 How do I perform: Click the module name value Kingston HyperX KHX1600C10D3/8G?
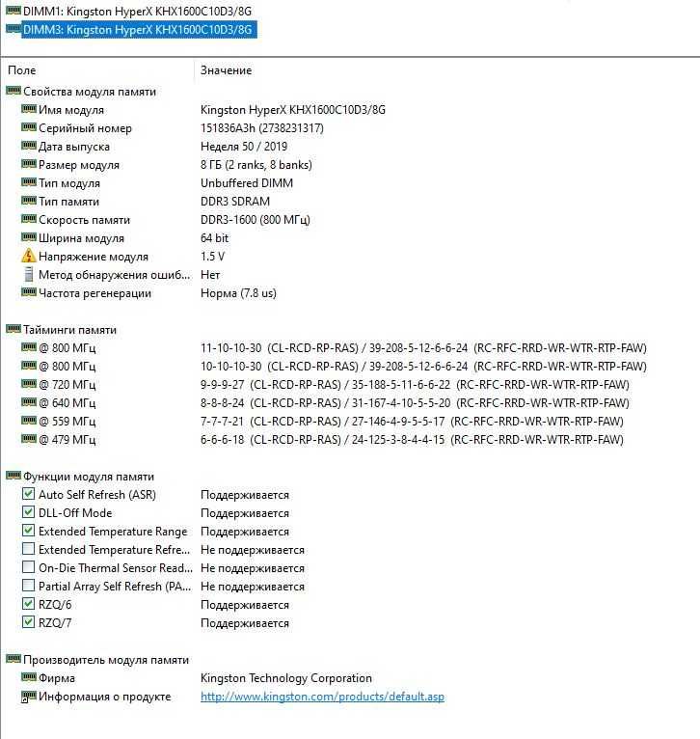pyautogui.click(x=292, y=110)
